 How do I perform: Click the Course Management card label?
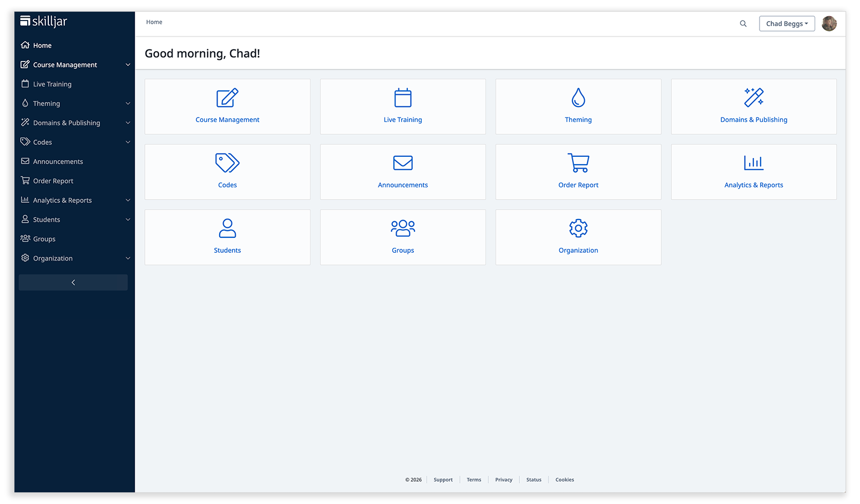pos(227,120)
